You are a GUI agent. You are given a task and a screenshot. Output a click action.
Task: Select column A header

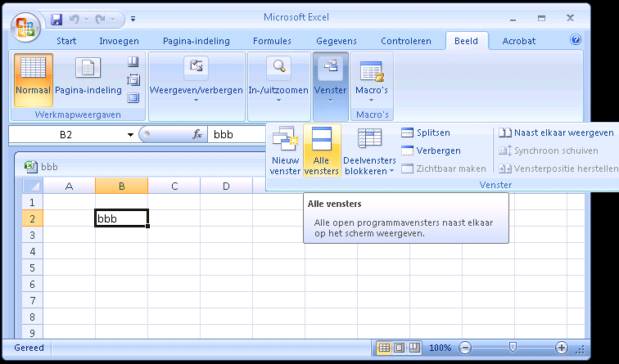(x=69, y=186)
